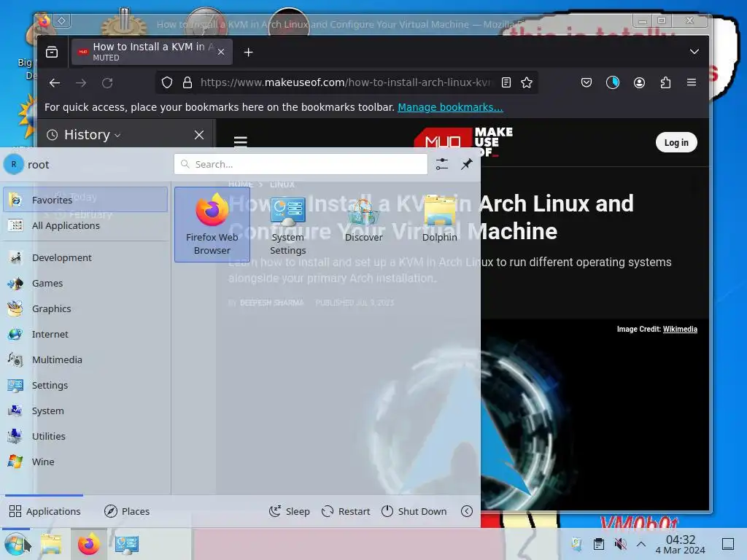
Task: Open the Development category
Action: [x=85, y=257]
